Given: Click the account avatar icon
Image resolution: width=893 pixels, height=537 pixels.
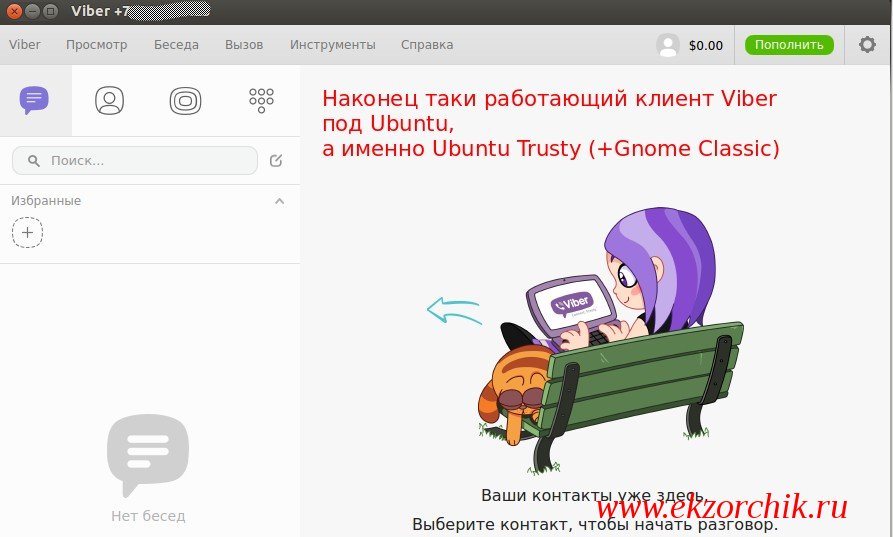Looking at the screenshot, I should click(x=667, y=45).
